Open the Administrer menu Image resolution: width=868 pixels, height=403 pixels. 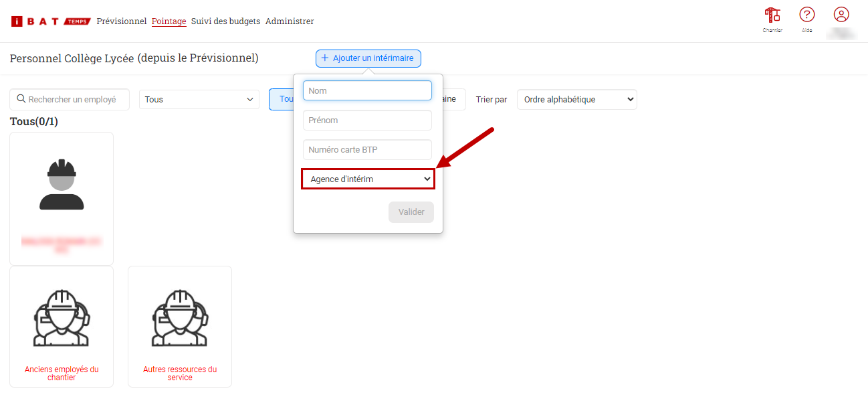click(290, 21)
